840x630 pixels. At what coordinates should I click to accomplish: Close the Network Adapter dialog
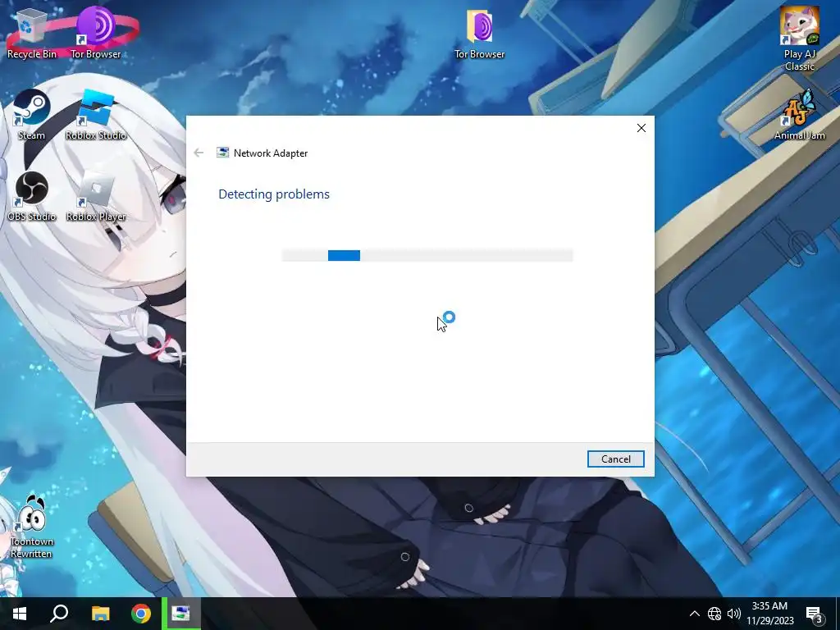point(641,128)
